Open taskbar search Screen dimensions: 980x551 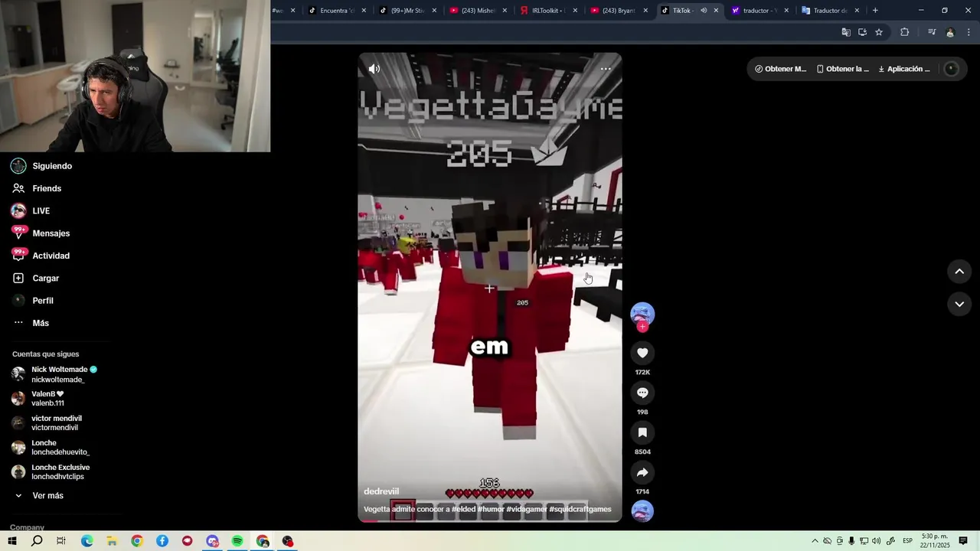pyautogui.click(x=37, y=541)
